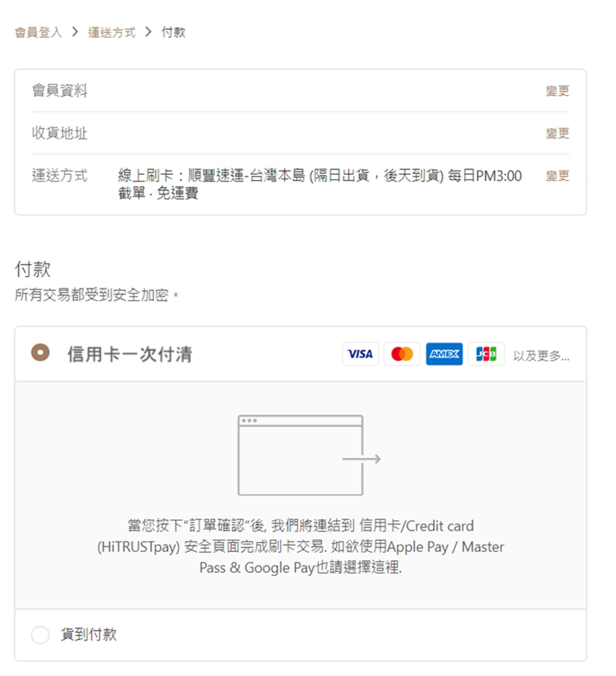Click the 順豐速運 shipping method text
Viewport: 616px width, 676px height.
tap(319, 184)
